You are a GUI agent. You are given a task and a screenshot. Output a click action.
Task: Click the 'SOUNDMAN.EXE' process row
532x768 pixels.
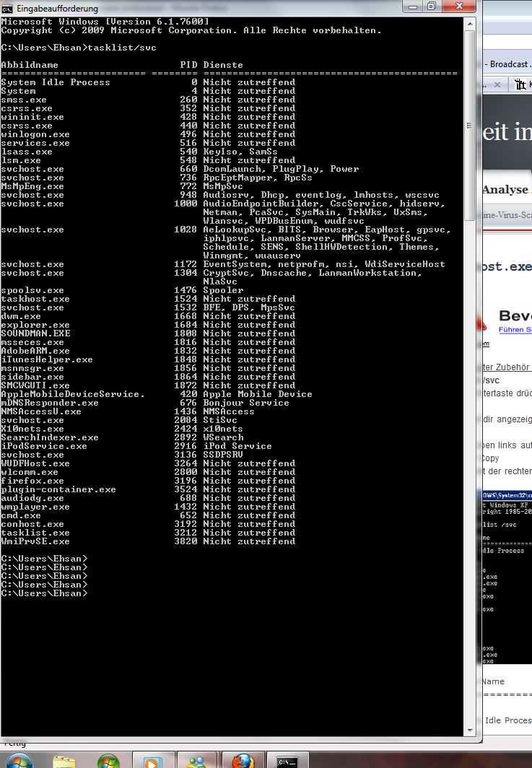point(148,333)
